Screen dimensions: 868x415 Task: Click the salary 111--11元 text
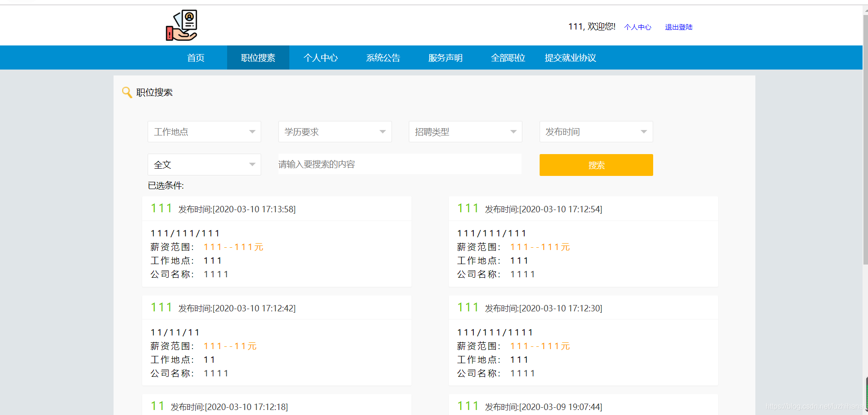click(x=230, y=346)
